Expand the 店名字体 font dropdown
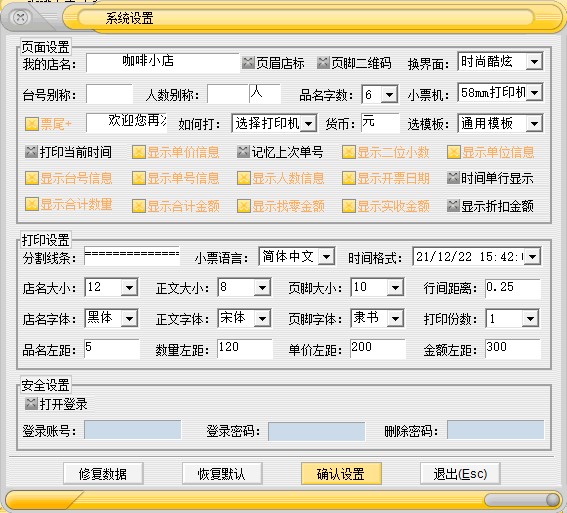The height and width of the screenshot is (513, 567). [x=129, y=319]
